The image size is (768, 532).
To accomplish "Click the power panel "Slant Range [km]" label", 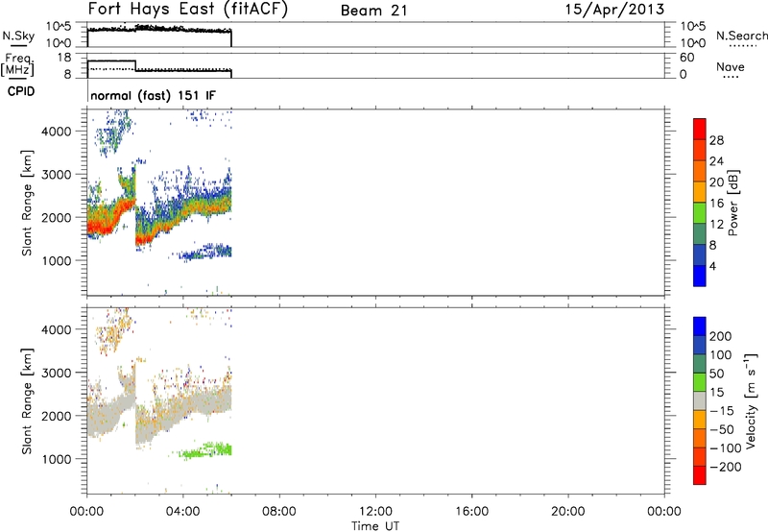I will (x=27, y=203).
